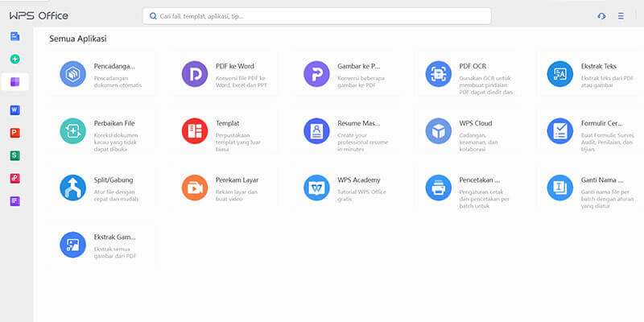
Task: Click the Semua Aplikasi heading
Action: (x=77, y=39)
